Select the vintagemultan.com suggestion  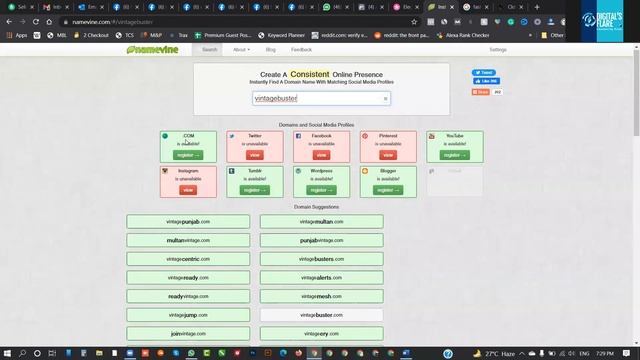(322, 222)
